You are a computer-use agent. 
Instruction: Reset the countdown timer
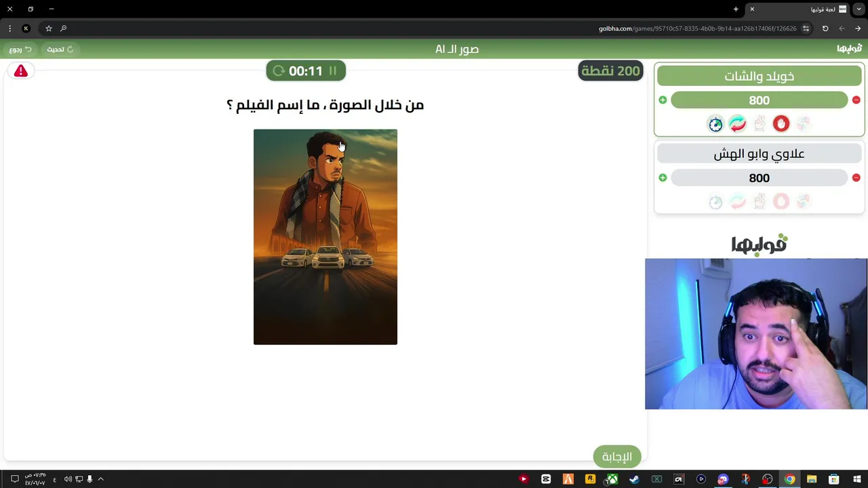pyautogui.click(x=278, y=70)
